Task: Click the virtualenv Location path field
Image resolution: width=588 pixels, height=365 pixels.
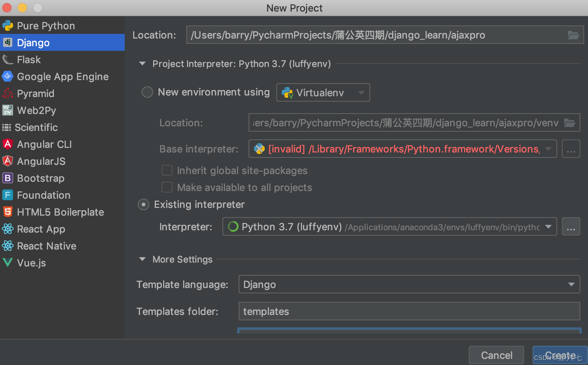Action: (x=414, y=123)
